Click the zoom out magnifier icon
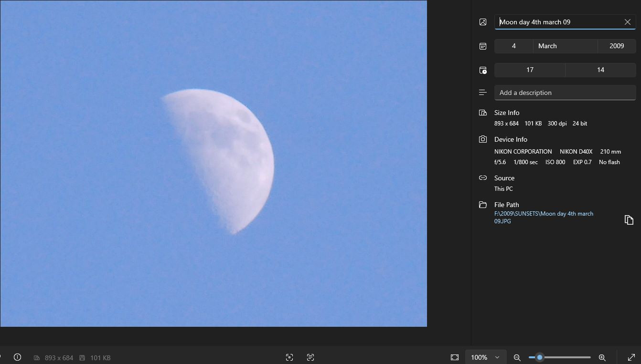 517,357
